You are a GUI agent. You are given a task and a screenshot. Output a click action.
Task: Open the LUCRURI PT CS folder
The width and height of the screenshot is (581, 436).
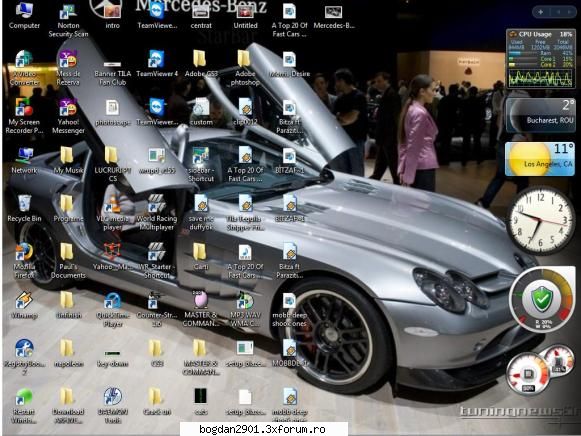pyautogui.click(x=112, y=164)
